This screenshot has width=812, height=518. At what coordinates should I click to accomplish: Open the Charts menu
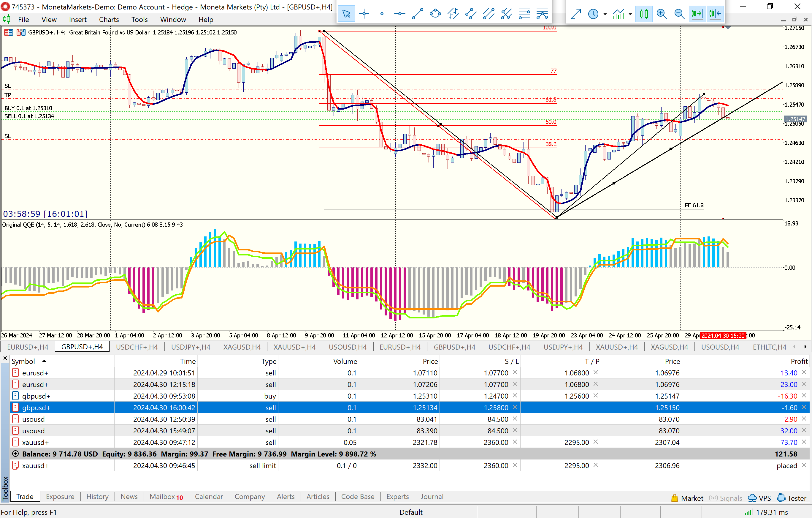click(x=109, y=20)
